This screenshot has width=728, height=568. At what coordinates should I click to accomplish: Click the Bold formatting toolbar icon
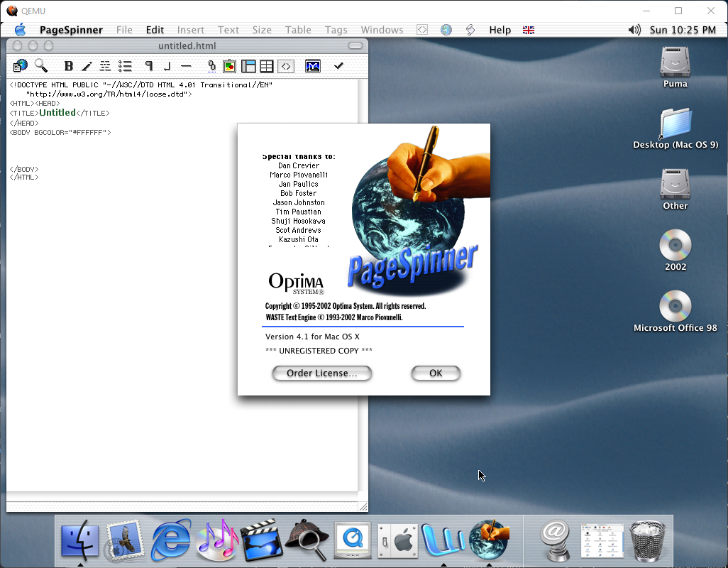[69, 66]
